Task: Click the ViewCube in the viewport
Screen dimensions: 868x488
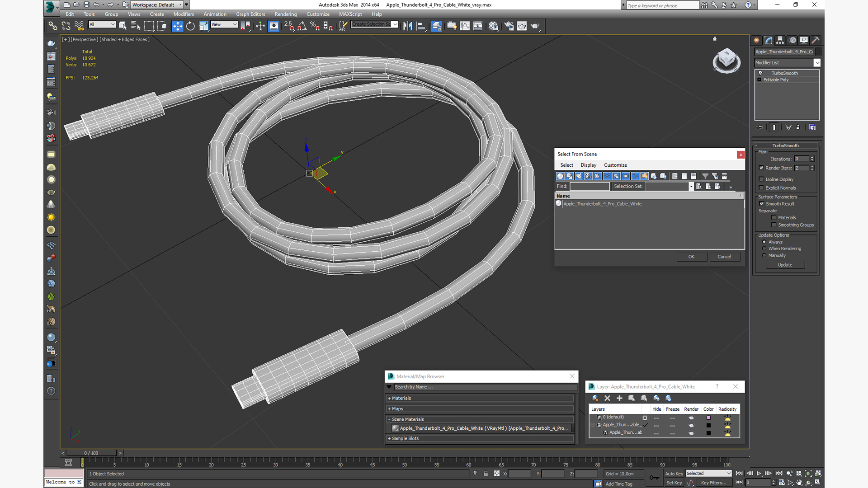Action: [x=726, y=60]
